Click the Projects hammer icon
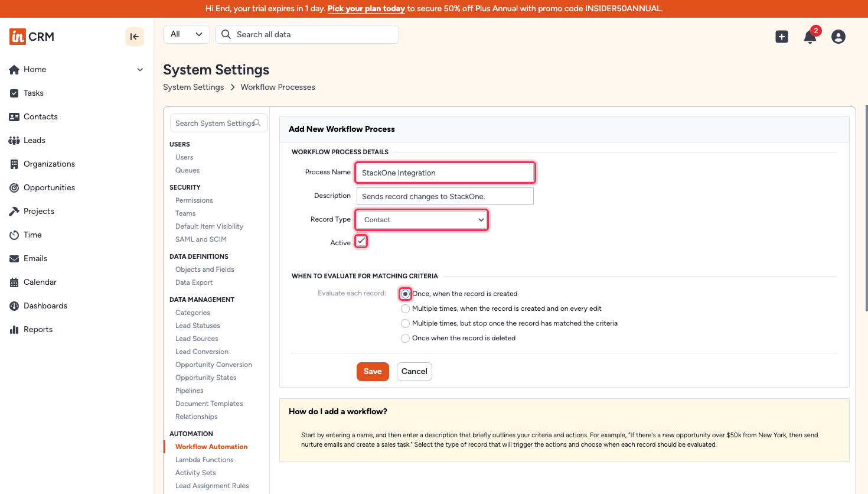 14,212
